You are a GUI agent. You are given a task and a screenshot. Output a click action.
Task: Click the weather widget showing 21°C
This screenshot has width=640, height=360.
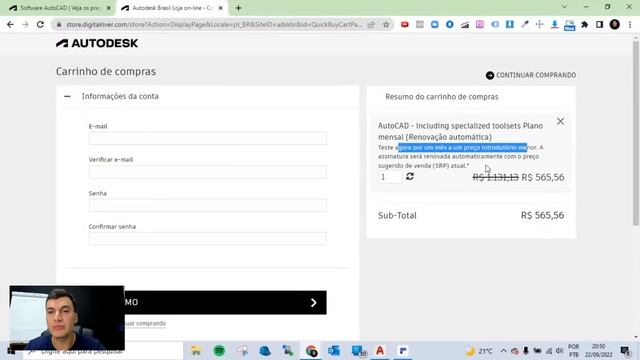pyautogui.click(x=479, y=351)
